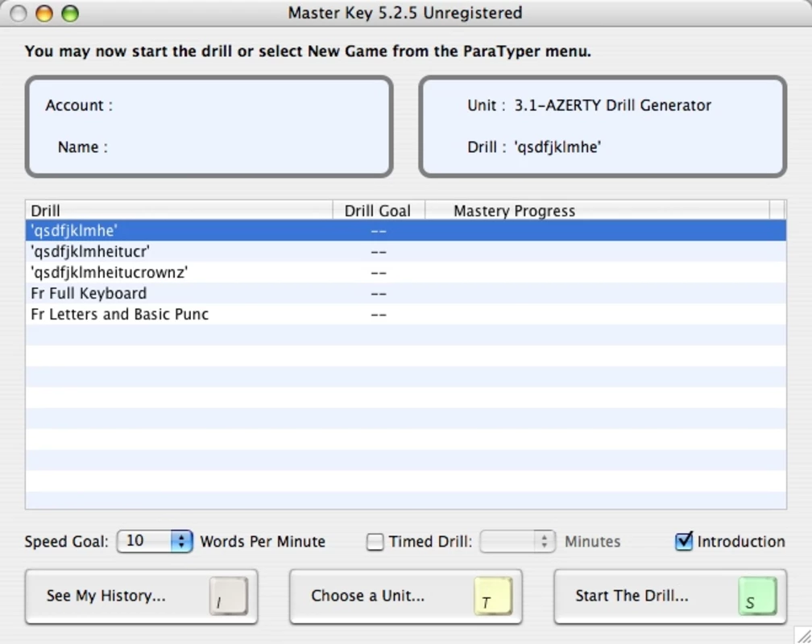Select the 'qsdfjklmhe' drill row
This screenshot has height=644, width=812.
point(406,230)
